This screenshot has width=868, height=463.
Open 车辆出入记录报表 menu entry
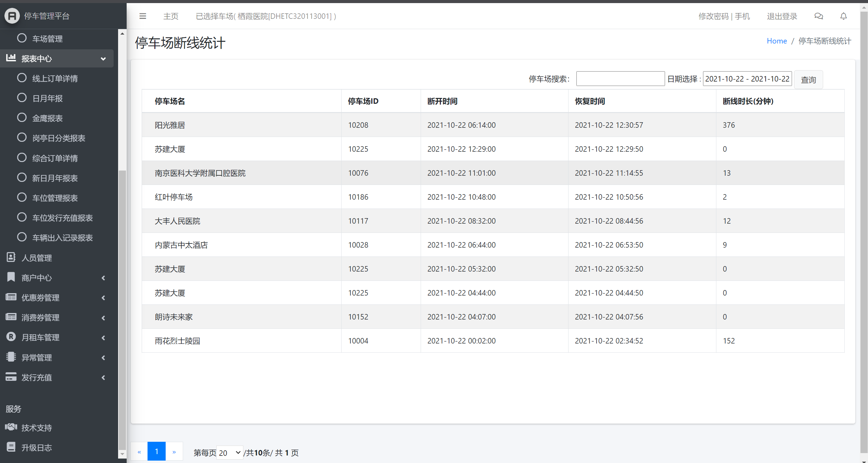pos(62,238)
